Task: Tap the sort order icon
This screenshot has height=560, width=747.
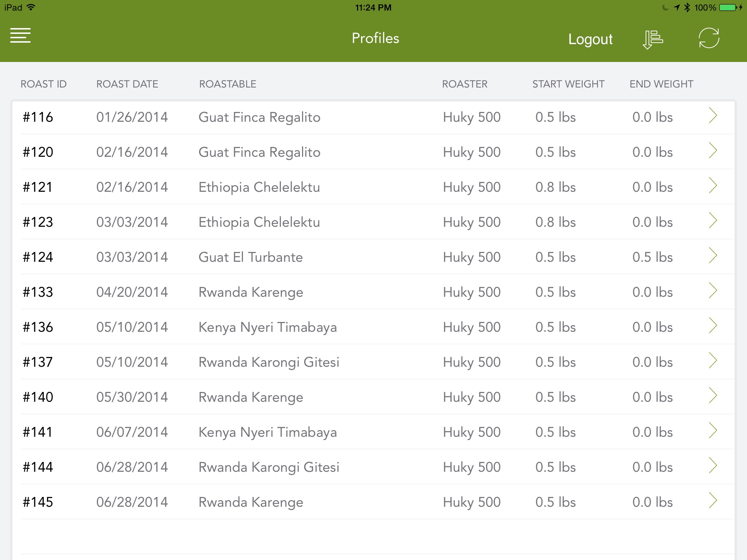Action: point(653,40)
